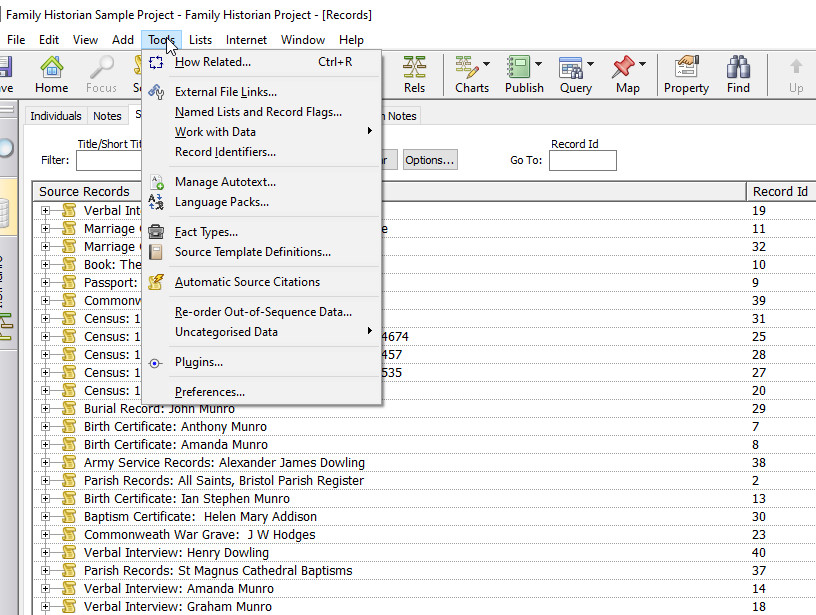The width and height of the screenshot is (816, 615).
Task: Click scroll icon of Verbal Interview: Henry Dowling
Action: coord(69,553)
